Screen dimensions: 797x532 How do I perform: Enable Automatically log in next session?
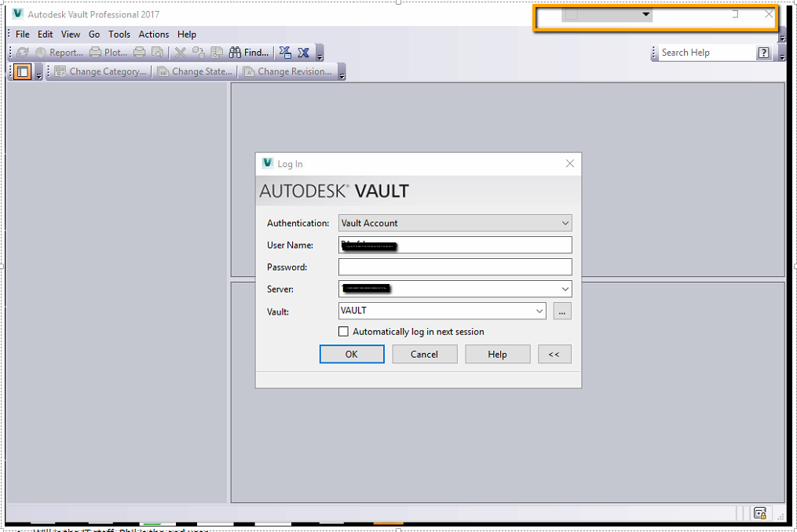[x=344, y=331]
